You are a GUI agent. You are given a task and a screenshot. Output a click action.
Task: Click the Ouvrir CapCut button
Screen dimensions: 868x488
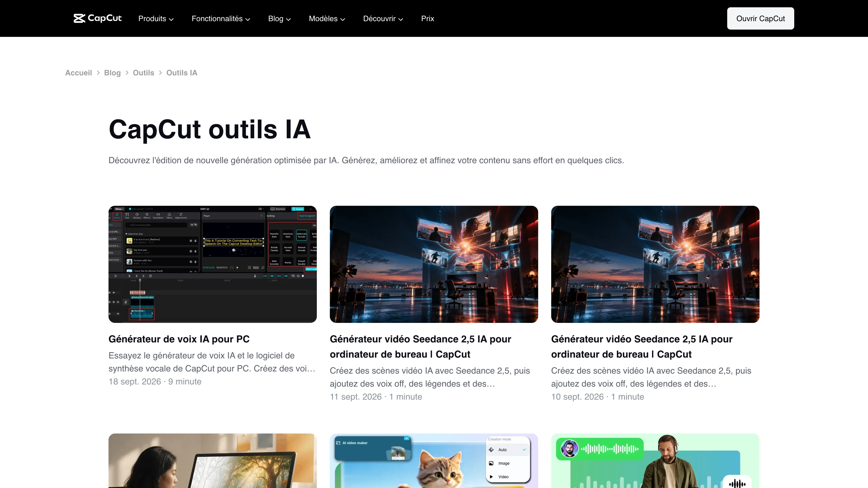(x=760, y=18)
